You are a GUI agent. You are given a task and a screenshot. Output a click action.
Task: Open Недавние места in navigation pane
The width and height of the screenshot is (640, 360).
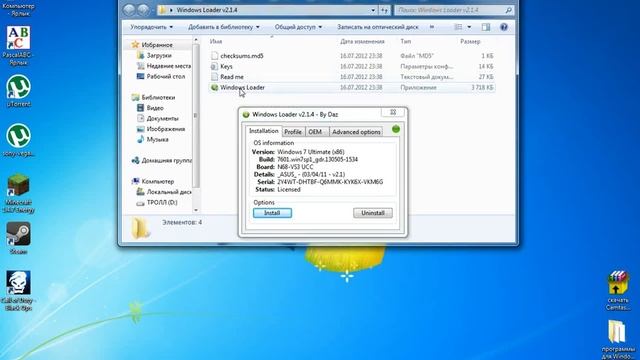pos(168,66)
